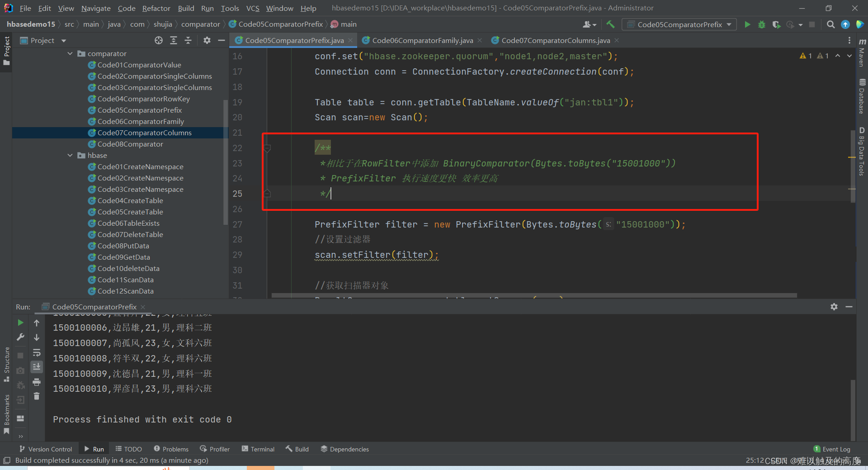Viewport: 868px width, 470px height.
Task: Rerun Code05ComparatorPrefix in Run panel
Action: coord(20,323)
